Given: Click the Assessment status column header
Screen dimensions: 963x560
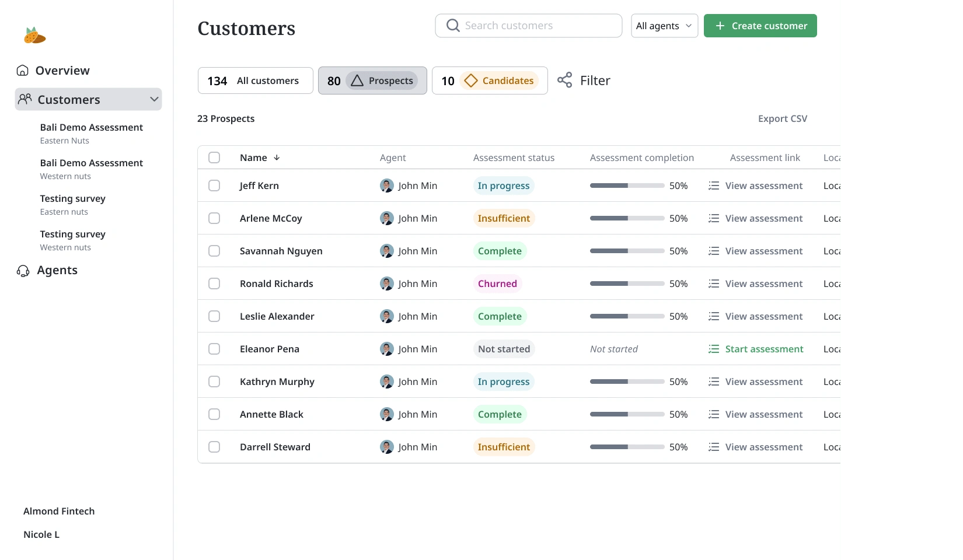Looking at the screenshot, I should [x=514, y=157].
